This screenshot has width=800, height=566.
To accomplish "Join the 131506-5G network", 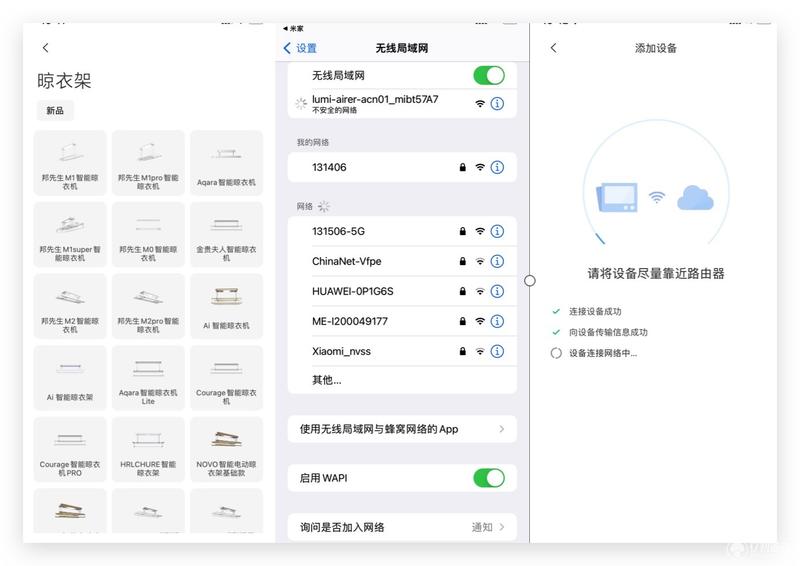I will 402,231.
